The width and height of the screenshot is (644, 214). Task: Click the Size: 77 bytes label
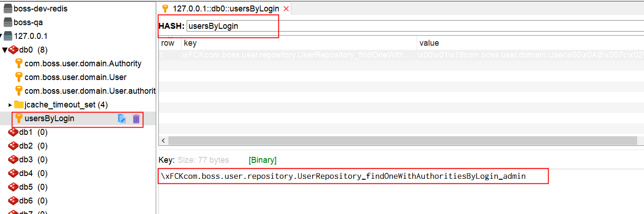tap(203, 160)
